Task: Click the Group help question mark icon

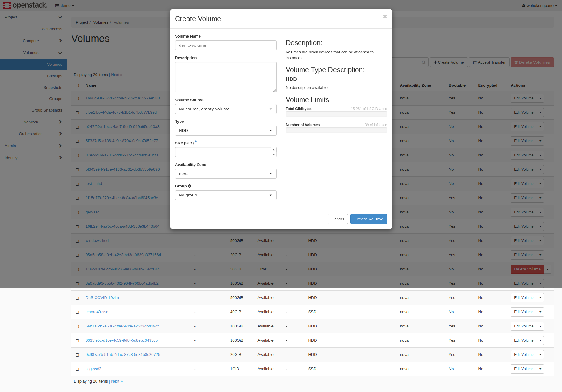Action: click(x=190, y=186)
